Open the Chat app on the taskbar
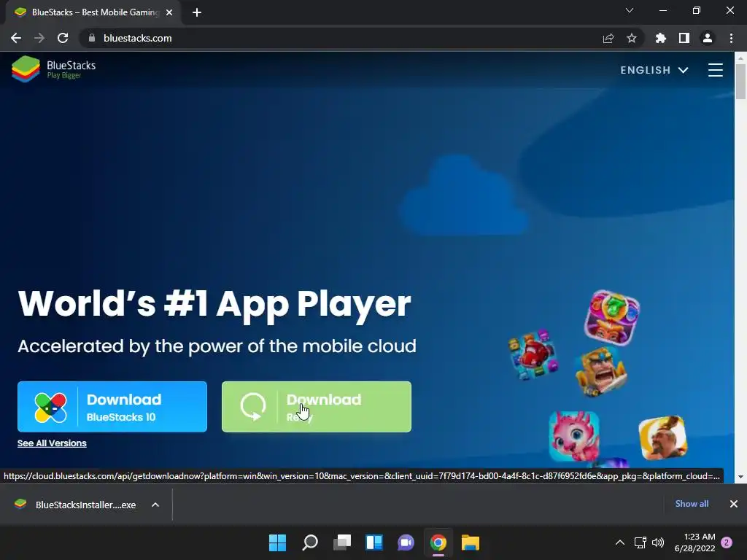Image resolution: width=747 pixels, height=560 pixels. pyautogui.click(x=406, y=542)
